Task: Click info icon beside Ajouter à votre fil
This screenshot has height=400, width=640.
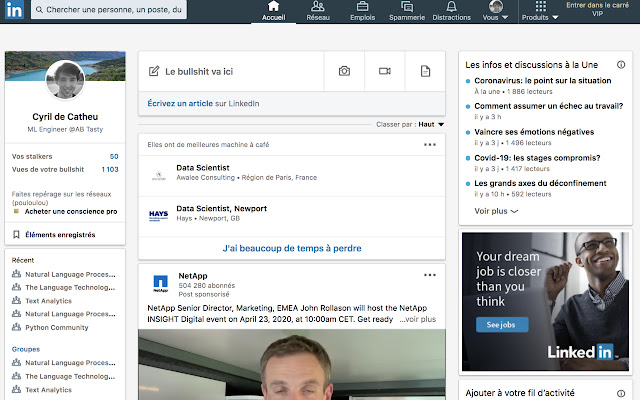Action: 621,393
